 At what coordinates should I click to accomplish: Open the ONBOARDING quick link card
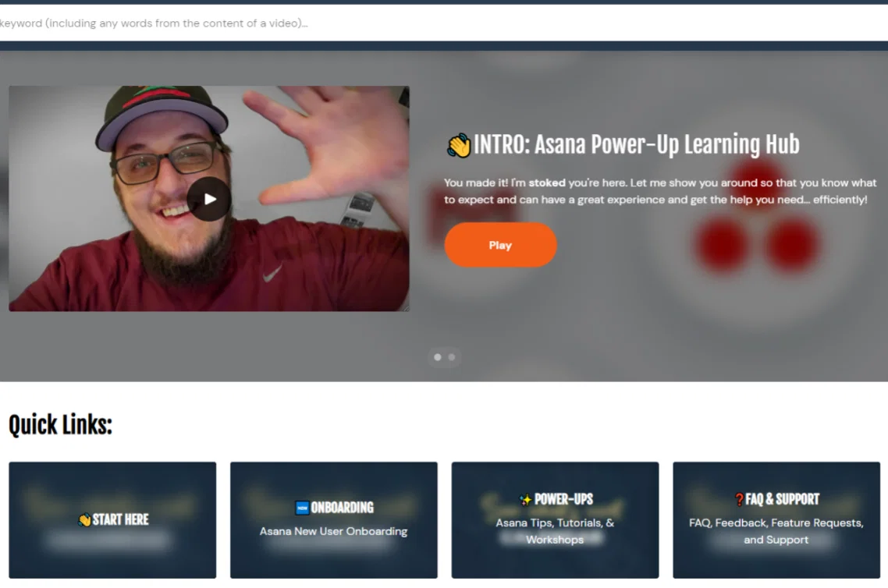point(333,520)
